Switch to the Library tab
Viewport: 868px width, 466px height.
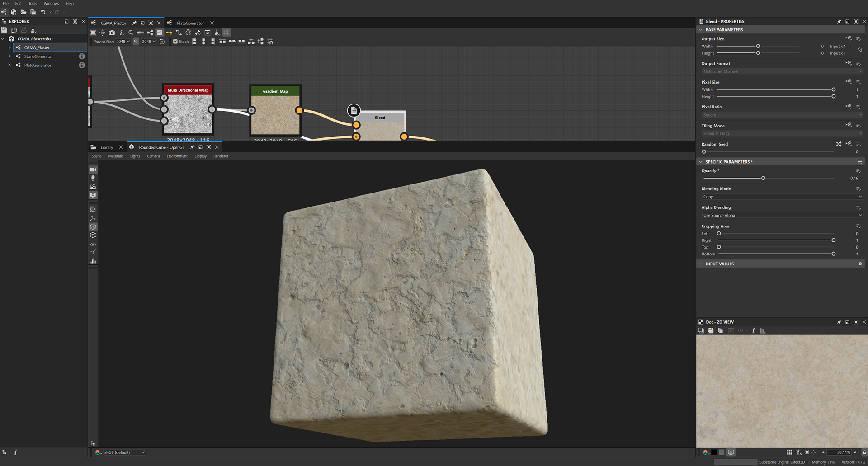click(x=107, y=147)
